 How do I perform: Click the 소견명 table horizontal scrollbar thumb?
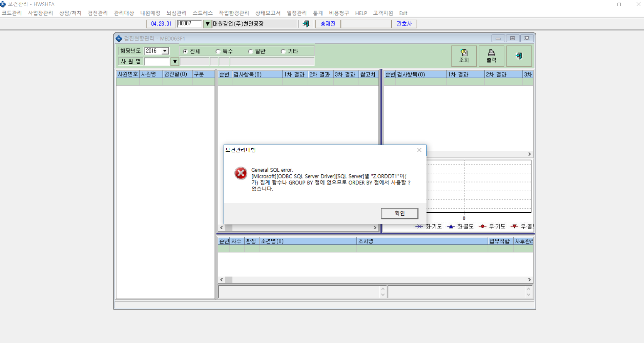tap(229, 280)
